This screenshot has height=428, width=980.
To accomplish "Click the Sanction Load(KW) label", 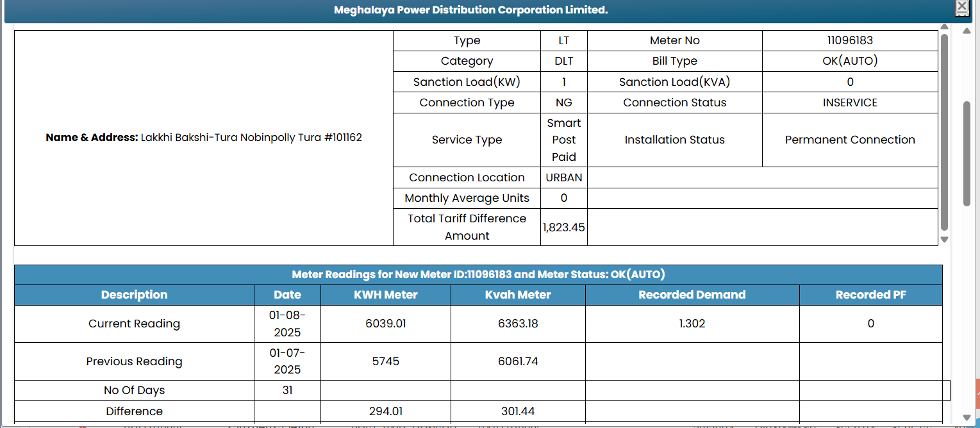I will 467,82.
